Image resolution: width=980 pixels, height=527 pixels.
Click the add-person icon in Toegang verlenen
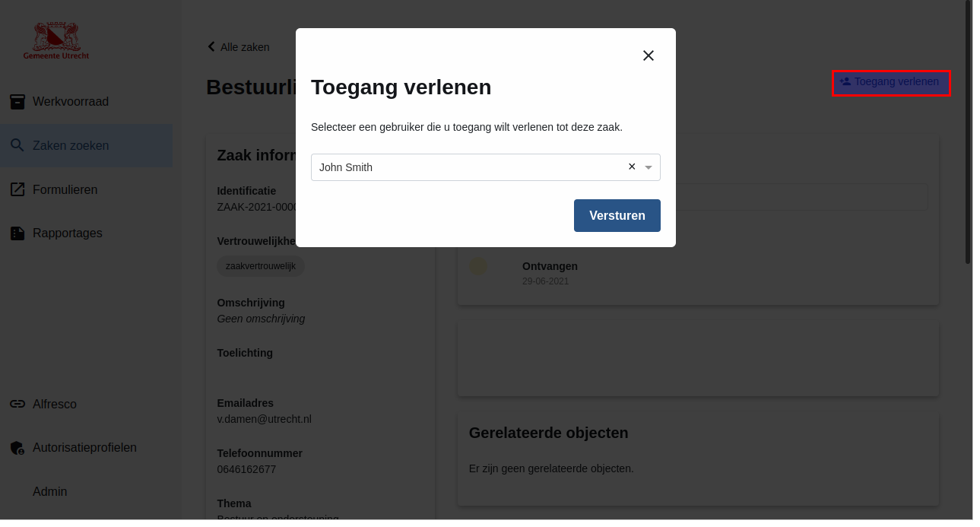click(845, 81)
